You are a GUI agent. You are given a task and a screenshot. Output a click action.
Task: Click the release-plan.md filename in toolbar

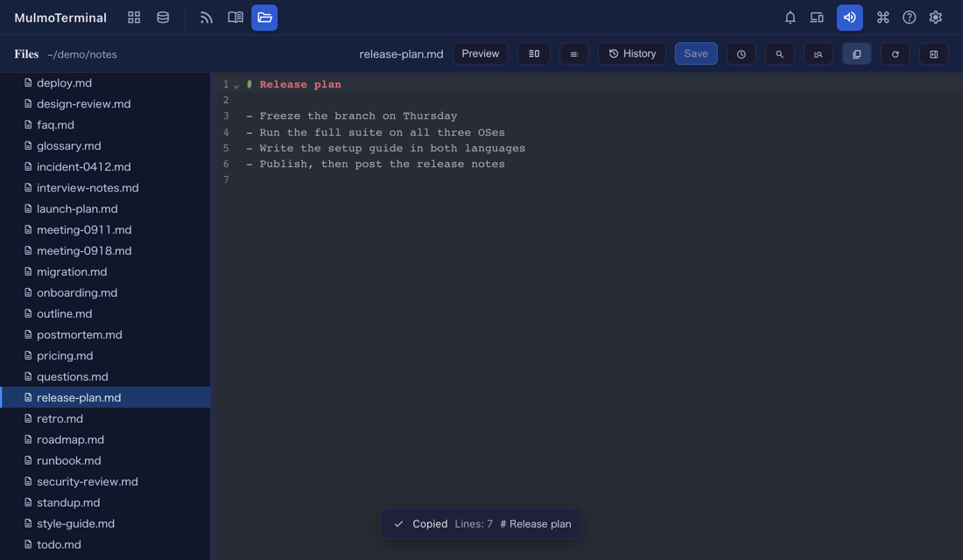(401, 54)
